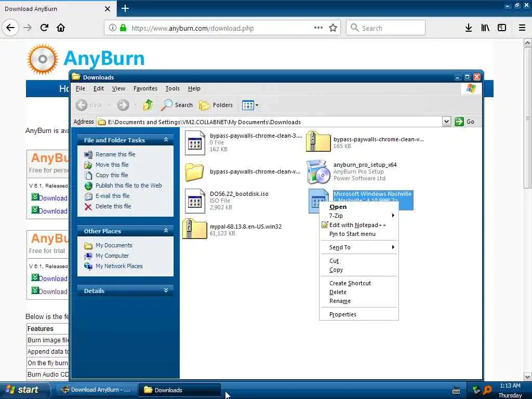The image size is (532, 399).
Task: Select bypass-paywalls-chrome-clean 162 KB file icon
Action: click(195, 143)
